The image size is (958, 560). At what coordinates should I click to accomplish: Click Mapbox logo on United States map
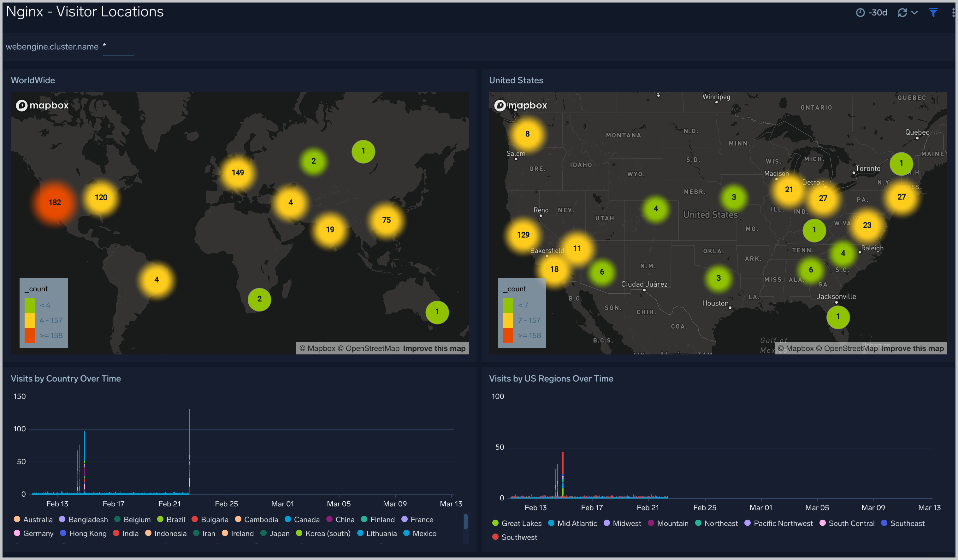pos(520,105)
